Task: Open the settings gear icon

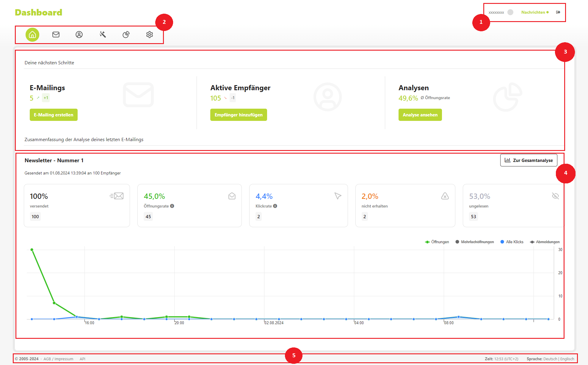Action: 150,35
